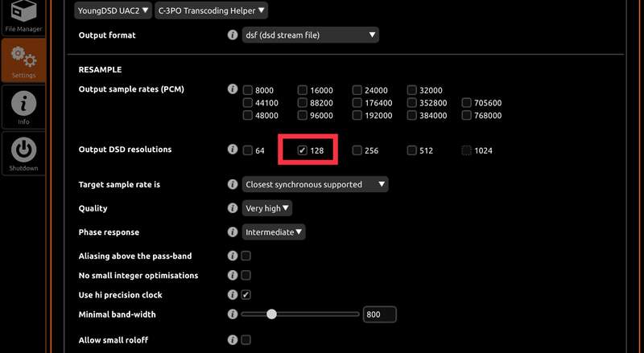Viewport: 644px width, 353px height.
Task: Open the Quality Very high dropdown
Action: click(267, 208)
